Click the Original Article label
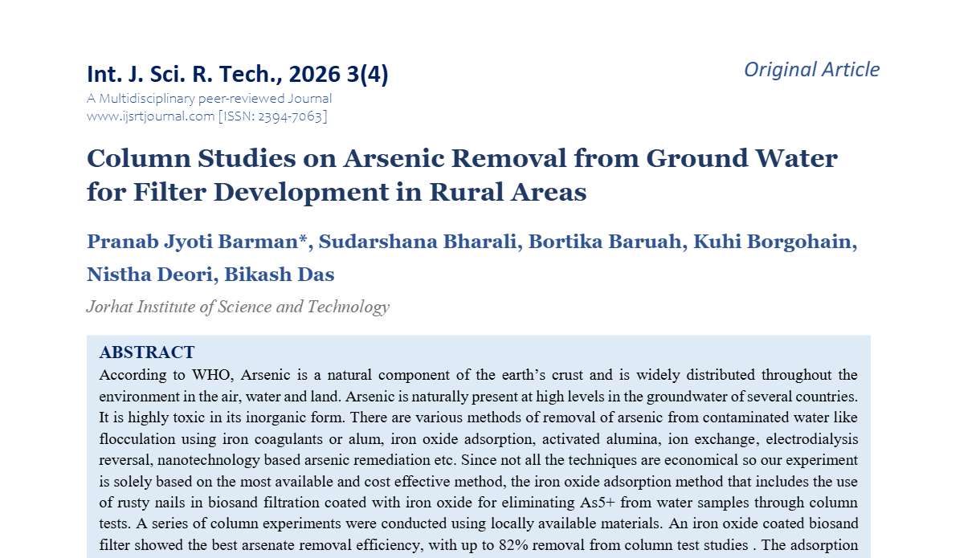 812,70
